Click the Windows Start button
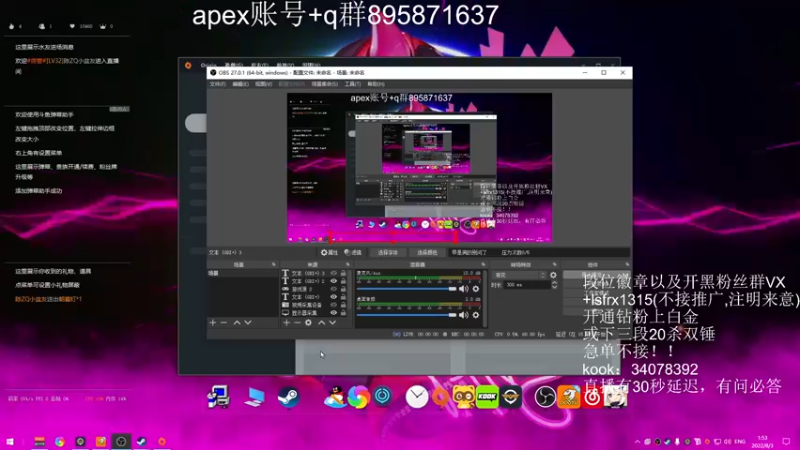800x450 pixels. pyautogui.click(x=10, y=442)
